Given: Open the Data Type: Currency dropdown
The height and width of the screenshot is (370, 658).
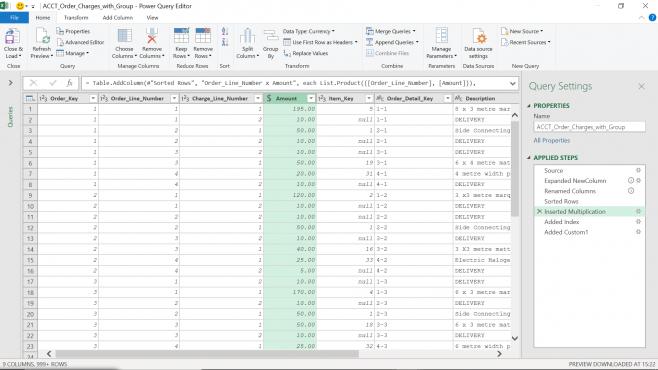Looking at the screenshot, I should click(309, 31).
